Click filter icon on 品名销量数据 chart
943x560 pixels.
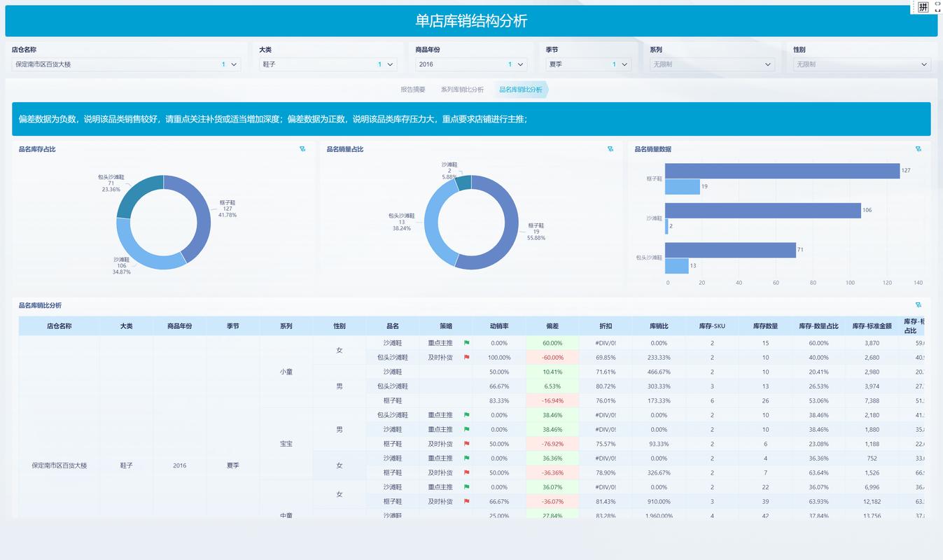point(918,149)
